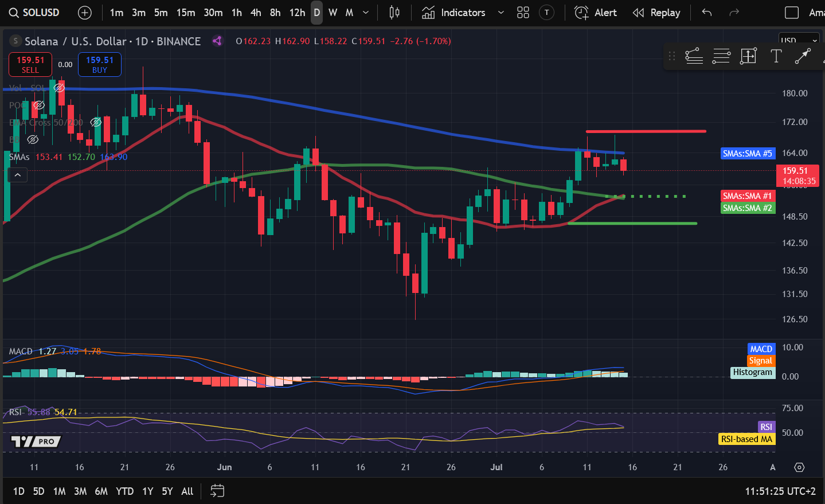
Task: Show the hidden Vol SOL indicator
Action: (59, 88)
